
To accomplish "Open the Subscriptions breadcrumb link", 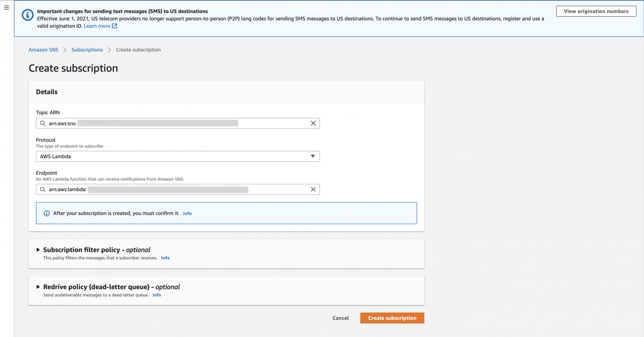I will click(87, 49).
